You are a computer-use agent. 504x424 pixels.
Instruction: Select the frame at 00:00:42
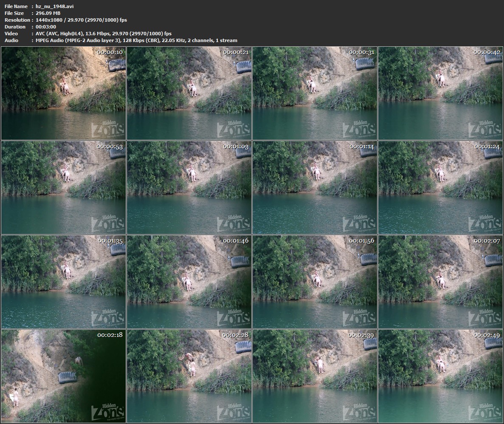tap(440, 93)
